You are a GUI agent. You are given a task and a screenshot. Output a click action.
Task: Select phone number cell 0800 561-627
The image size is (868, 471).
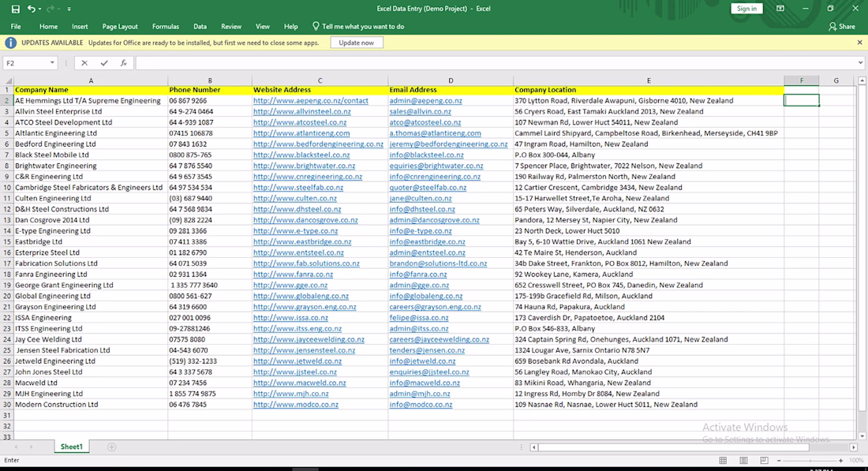(x=210, y=296)
